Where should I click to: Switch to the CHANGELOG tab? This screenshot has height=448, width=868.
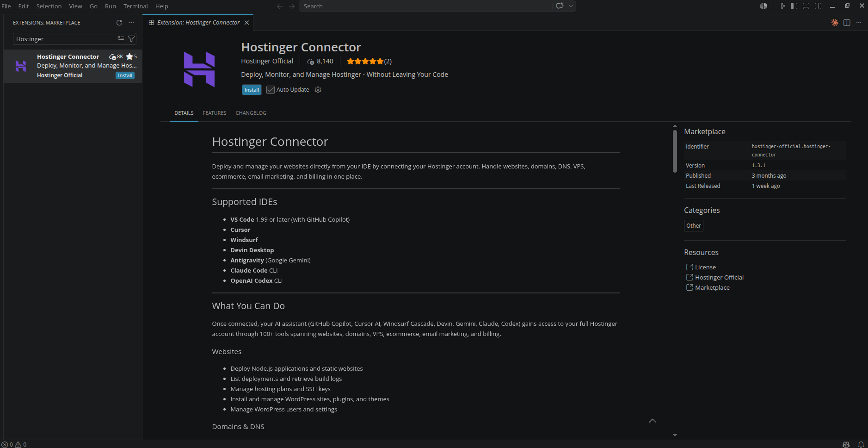pyautogui.click(x=251, y=113)
